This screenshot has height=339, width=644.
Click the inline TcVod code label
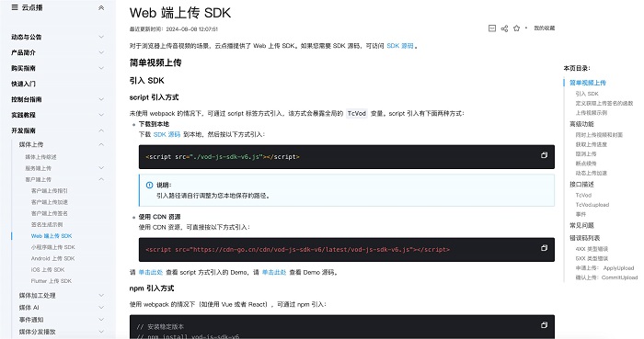click(356, 114)
